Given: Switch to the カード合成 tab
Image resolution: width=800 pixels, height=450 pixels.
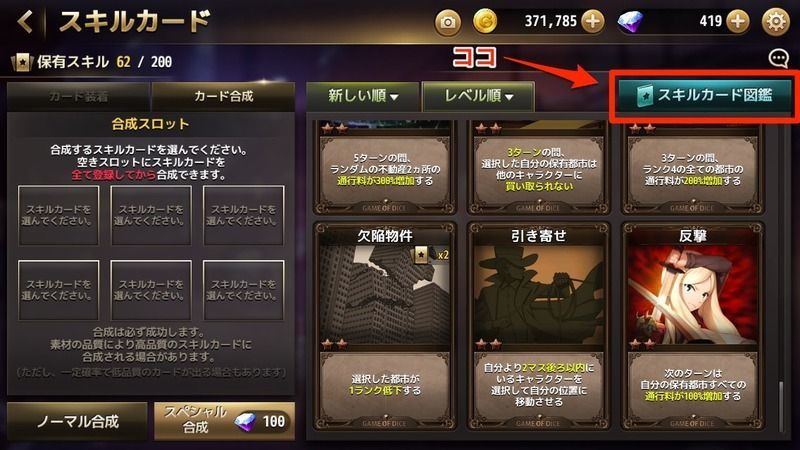Looking at the screenshot, I should coord(223,96).
